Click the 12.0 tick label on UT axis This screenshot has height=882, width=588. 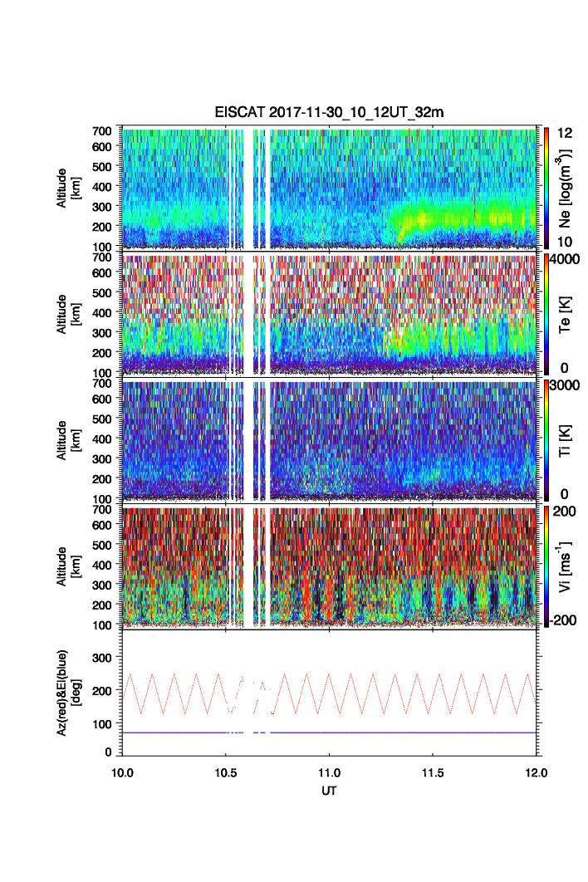(x=537, y=772)
